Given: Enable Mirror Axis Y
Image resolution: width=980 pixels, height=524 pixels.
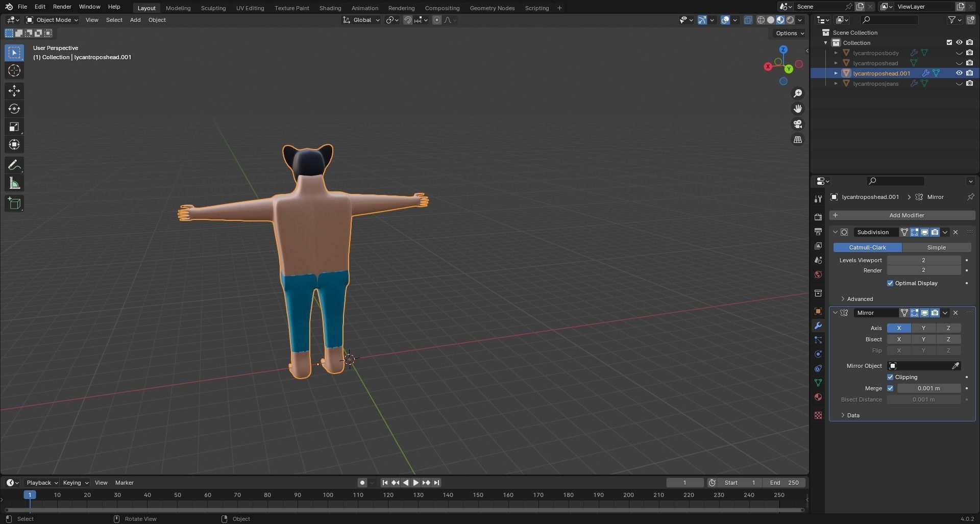Looking at the screenshot, I should pos(923,328).
